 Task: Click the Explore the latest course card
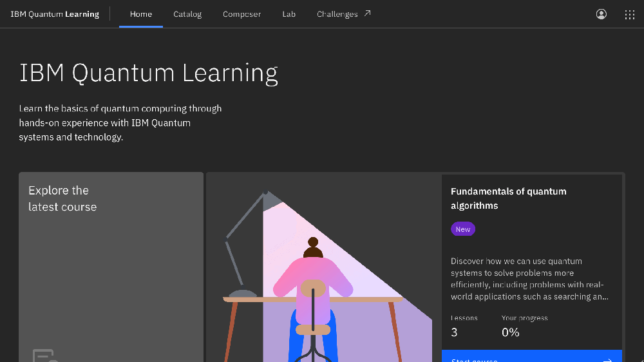tap(111, 267)
